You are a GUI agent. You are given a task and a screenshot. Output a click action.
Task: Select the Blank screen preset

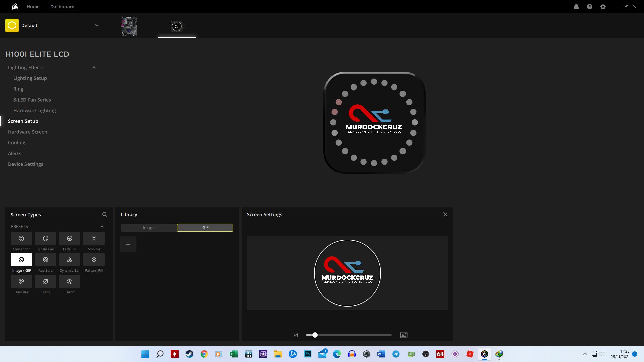[x=46, y=281]
